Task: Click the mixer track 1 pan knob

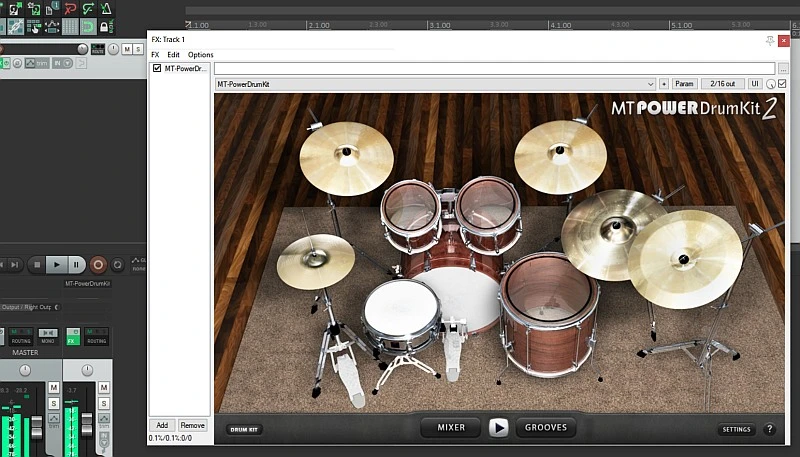Action: point(87,370)
